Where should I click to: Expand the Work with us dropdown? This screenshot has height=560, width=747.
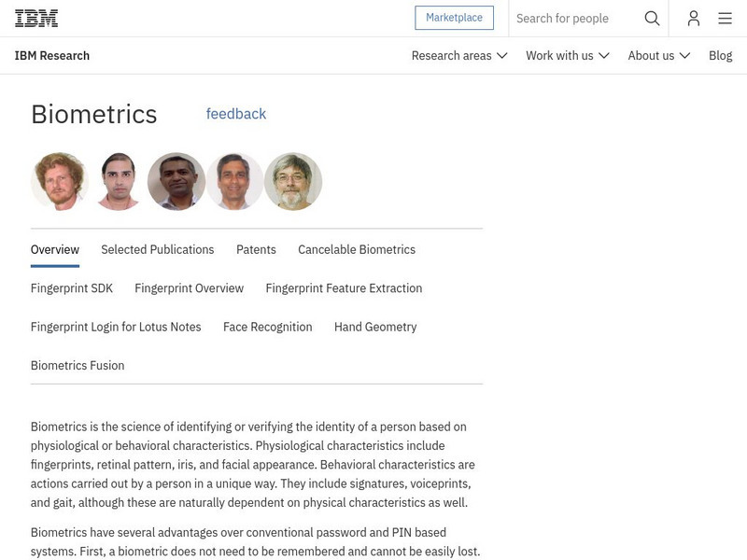coord(567,56)
